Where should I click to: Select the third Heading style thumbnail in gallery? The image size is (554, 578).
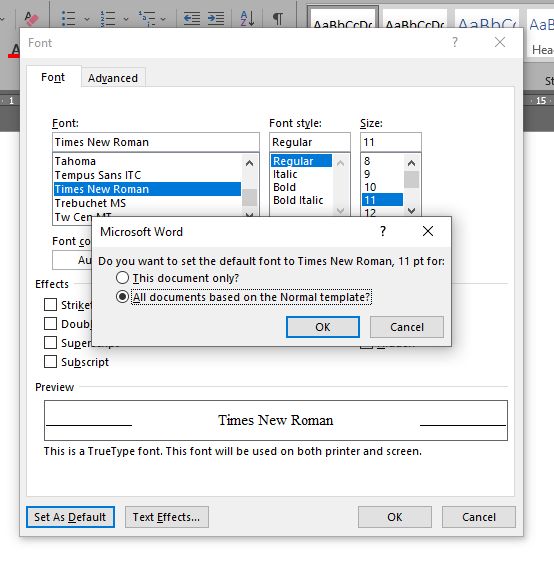[x=487, y=18]
